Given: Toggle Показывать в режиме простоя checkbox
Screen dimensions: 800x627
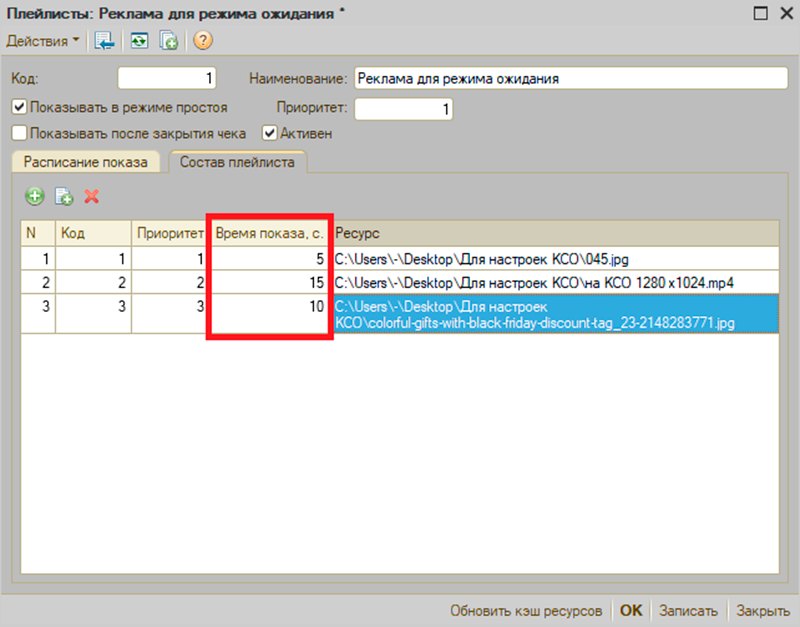Looking at the screenshot, I should point(19,107).
